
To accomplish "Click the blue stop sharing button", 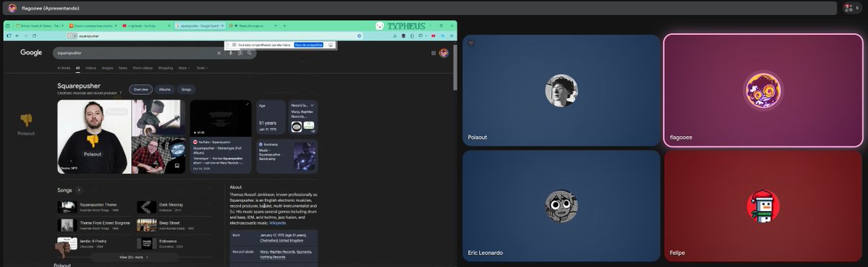I will pos(308,45).
